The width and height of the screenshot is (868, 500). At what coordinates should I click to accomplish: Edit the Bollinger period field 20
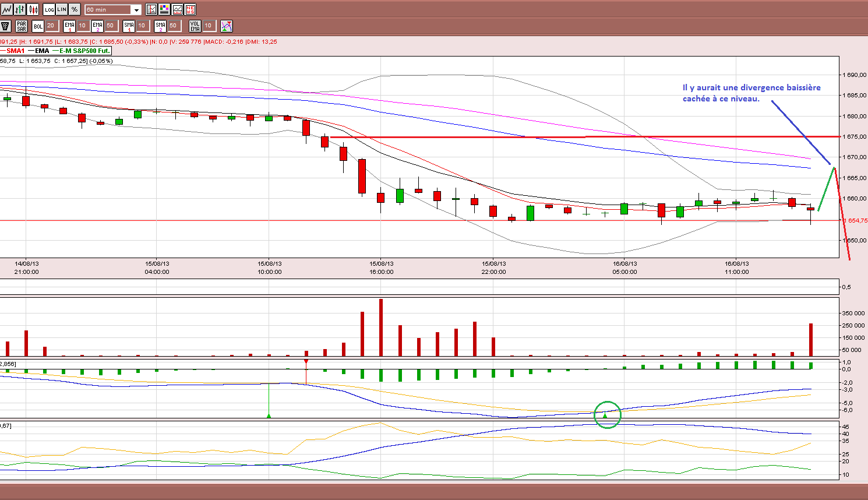[x=51, y=26]
